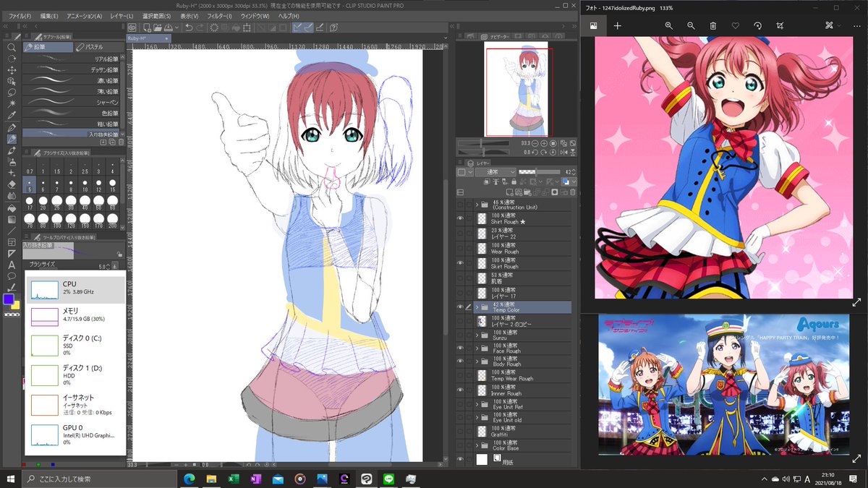Rotate the image in Photos
Viewport: 868px width, 488px height.
point(758,25)
